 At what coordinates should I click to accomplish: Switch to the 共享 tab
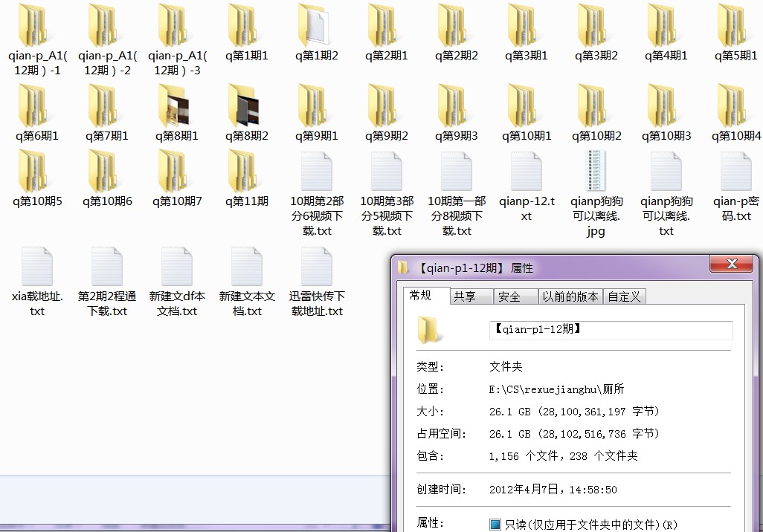pos(465,296)
